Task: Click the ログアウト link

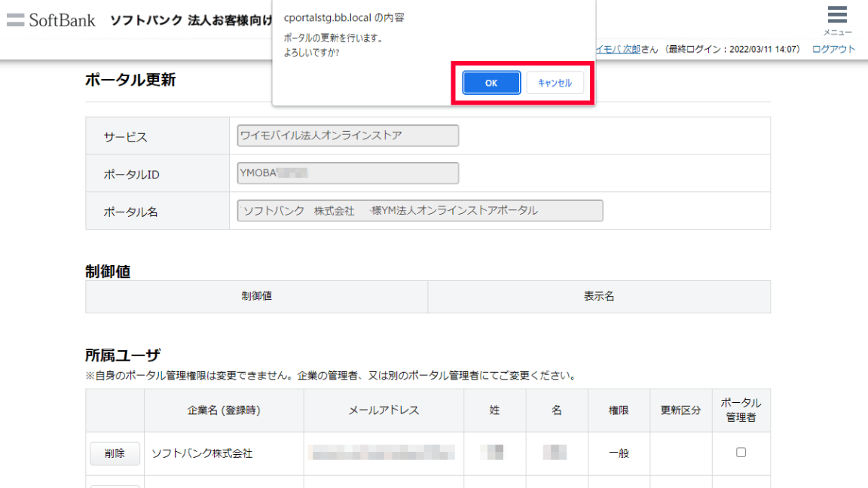Action: click(x=833, y=49)
